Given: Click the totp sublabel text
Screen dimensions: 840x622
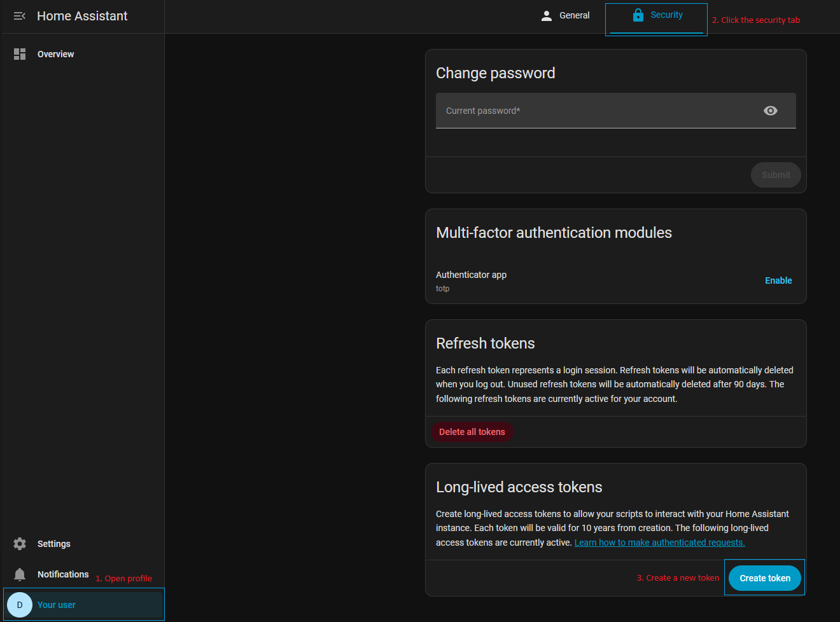Looking at the screenshot, I should click(442, 289).
